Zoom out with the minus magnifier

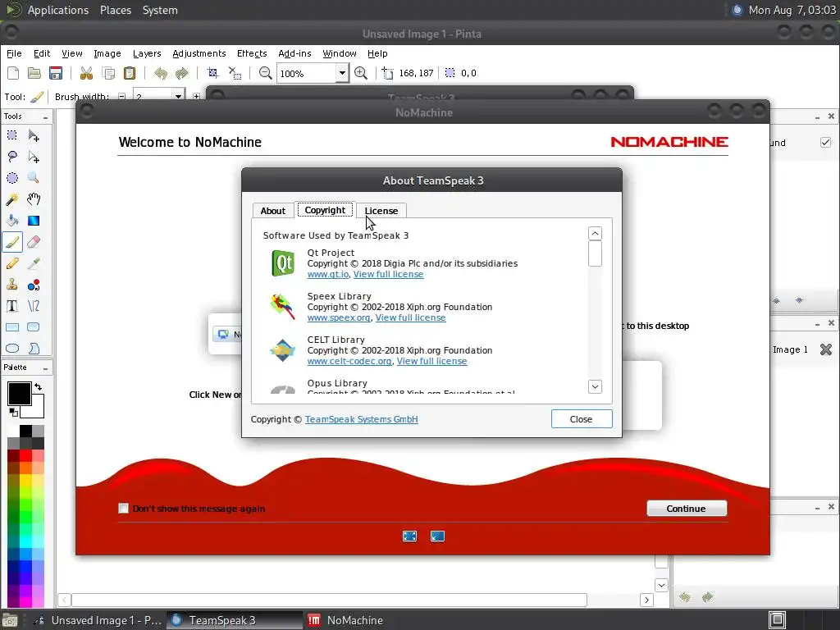point(265,73)
